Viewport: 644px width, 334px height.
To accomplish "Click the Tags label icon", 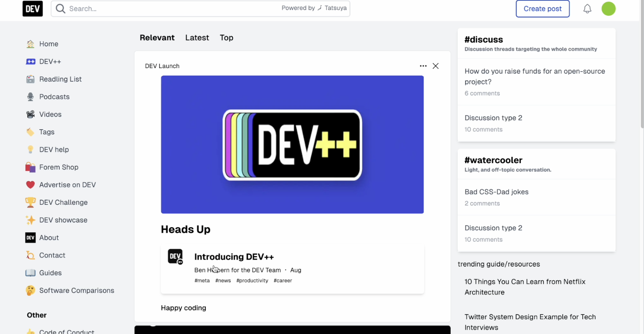I will click(30, 132).
